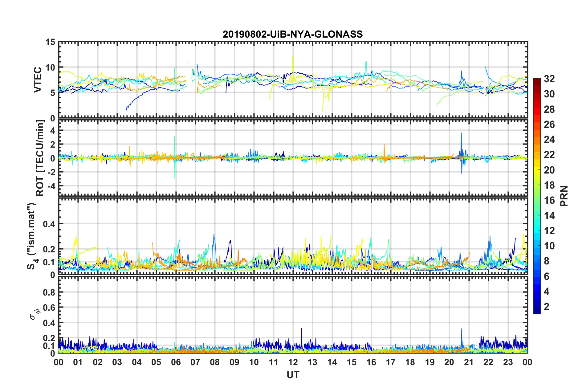Click colorbar tick label 24
The width and height of the screenshot is (586, 392).
tap(549, 140)
